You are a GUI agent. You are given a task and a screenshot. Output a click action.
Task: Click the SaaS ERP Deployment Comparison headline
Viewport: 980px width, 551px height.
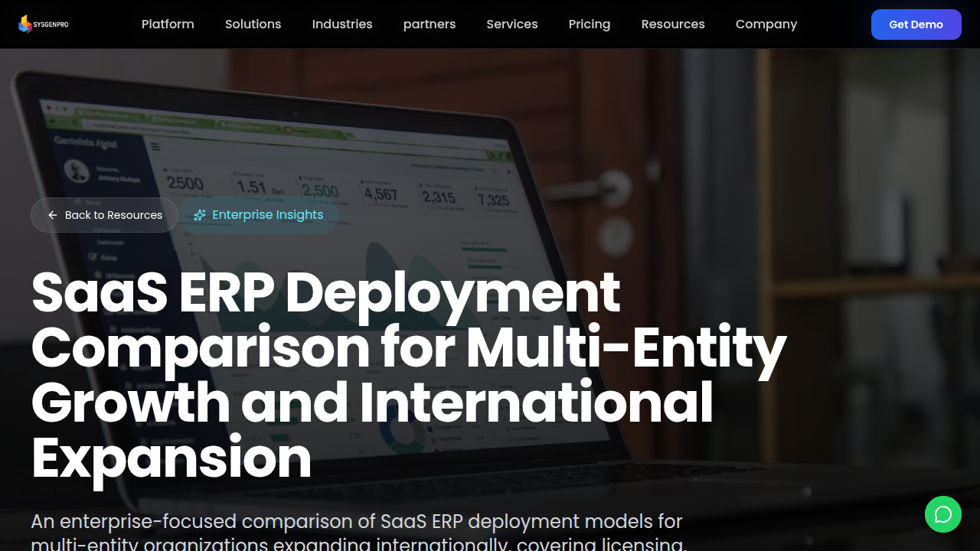point(409,374)
